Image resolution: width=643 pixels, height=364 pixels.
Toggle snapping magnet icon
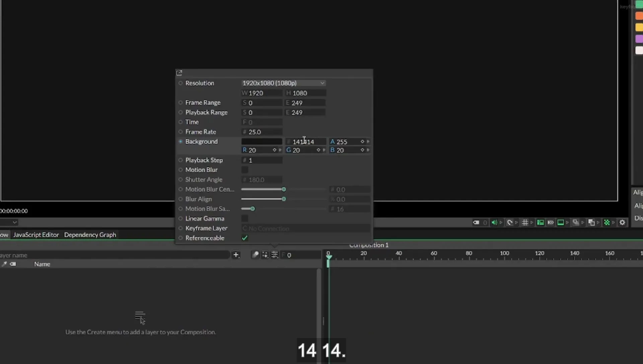(x=510, y=222)
